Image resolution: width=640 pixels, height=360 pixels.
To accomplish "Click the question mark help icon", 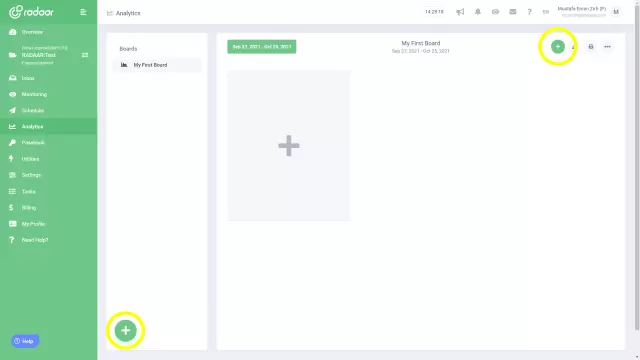I will click(x=529, y=12).
